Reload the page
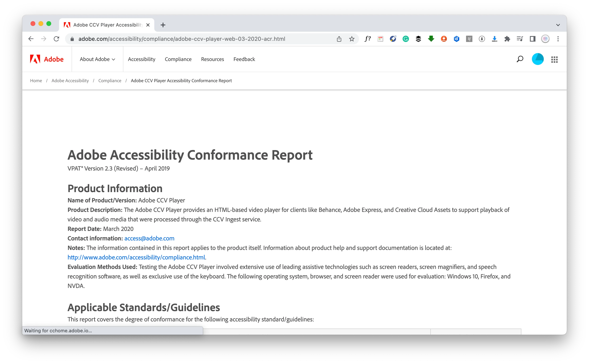 pos(56,39)
